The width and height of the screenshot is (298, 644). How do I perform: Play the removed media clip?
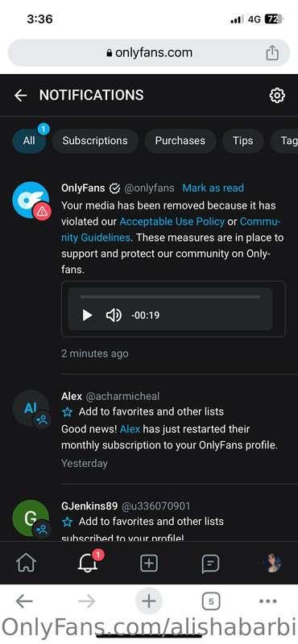click(87, 315)
